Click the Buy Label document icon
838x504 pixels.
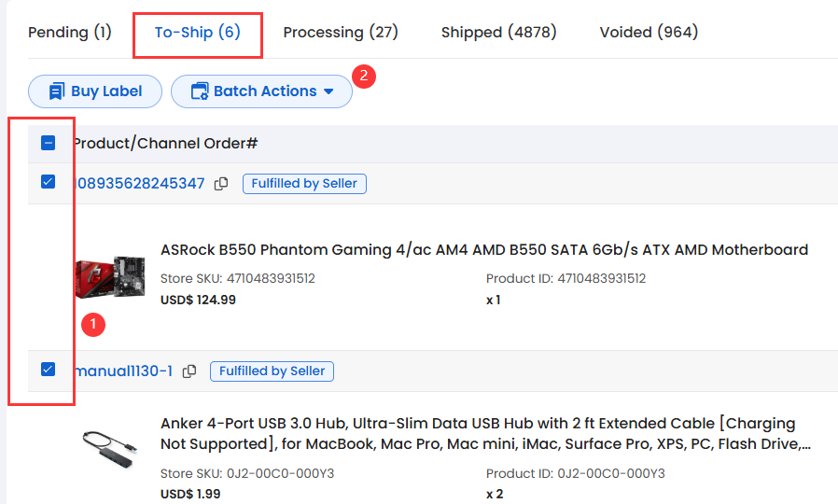[x=57, y=91]
